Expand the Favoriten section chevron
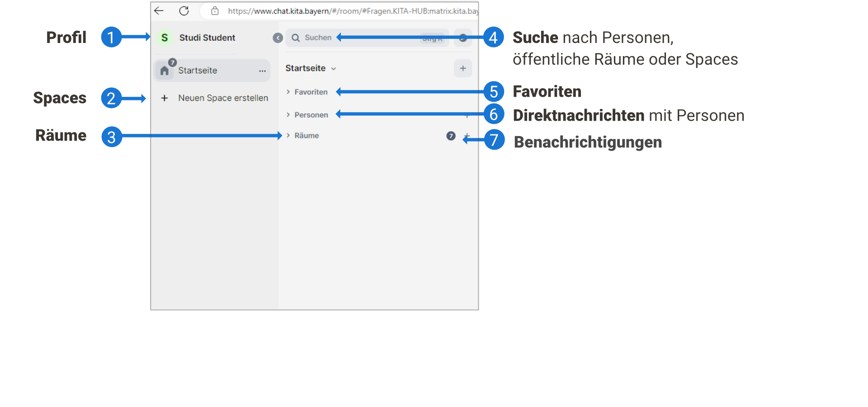This screenshot has height=407, width=868. click(x=288, y=92)
